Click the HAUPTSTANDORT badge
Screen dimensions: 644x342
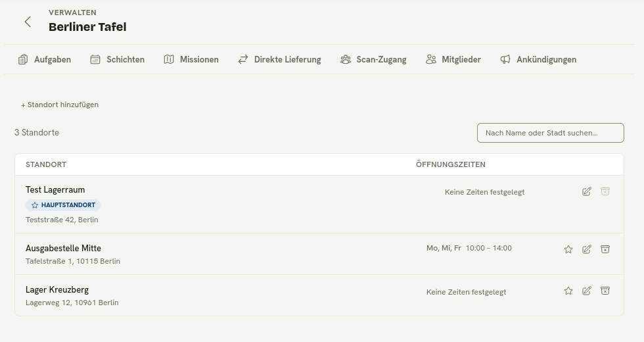point(63,205)
